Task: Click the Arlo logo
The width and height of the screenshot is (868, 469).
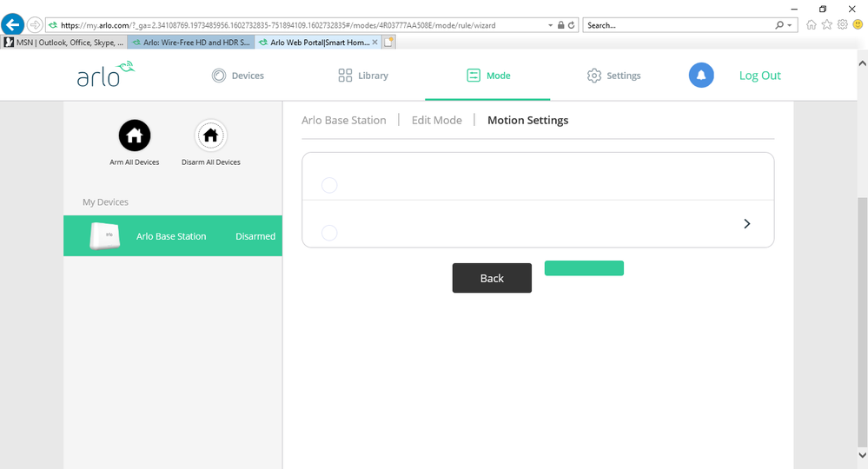Action: pyautogui.click(x=106, y=75)
